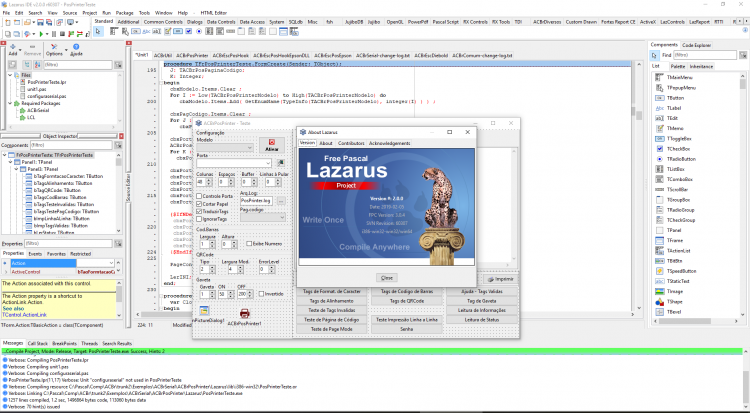Toggle the Controle Porta checkbox
This screenshot has height=413, width=750.
199,196
